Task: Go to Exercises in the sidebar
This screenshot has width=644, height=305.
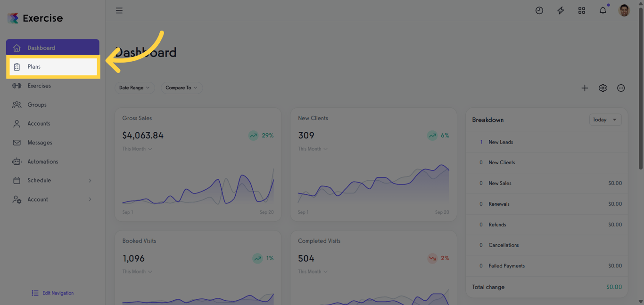Action: (x=39, y=86)
